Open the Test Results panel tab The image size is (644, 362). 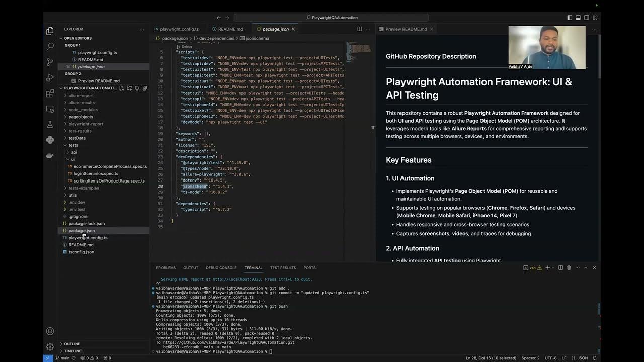[x=283, y=268]
